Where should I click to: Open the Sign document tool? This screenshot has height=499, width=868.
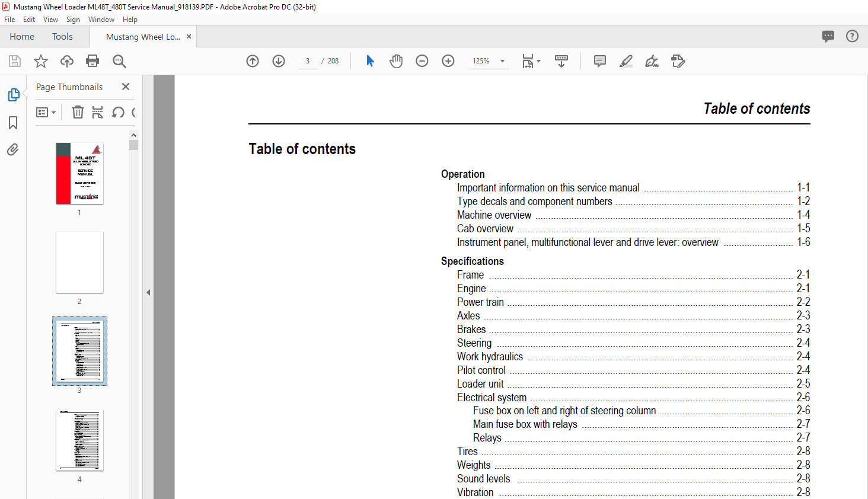click(x=652, y=61)
